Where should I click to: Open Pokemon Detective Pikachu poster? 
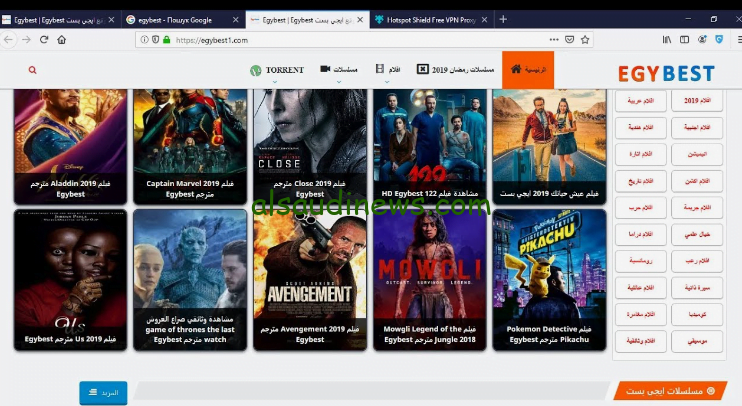tap(549, 280)
